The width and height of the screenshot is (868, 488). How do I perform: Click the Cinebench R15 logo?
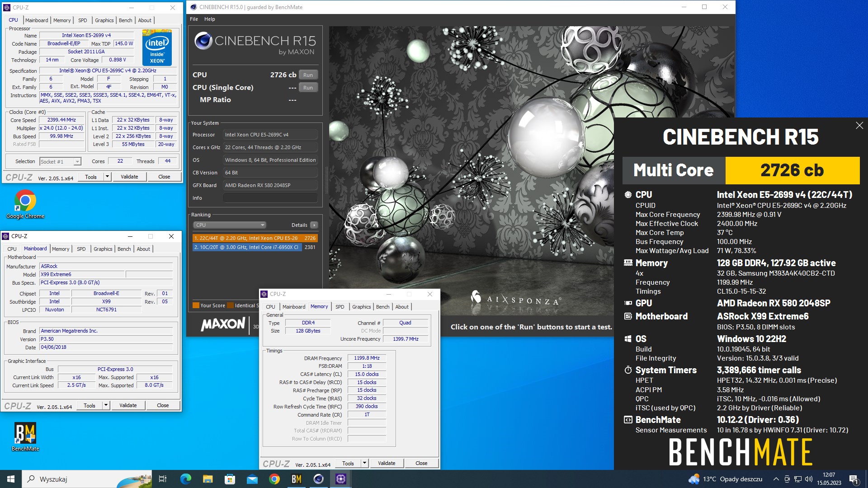point(255,44)
